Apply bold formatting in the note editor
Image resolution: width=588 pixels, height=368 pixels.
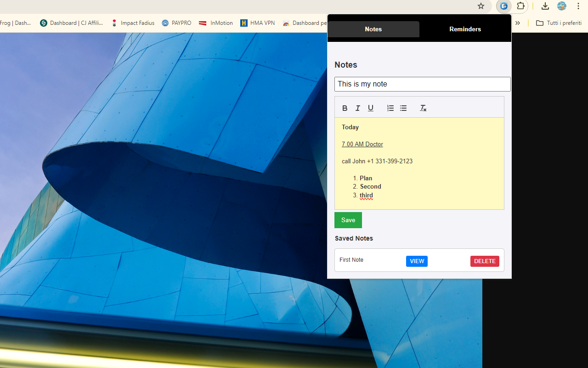[345, 108]
